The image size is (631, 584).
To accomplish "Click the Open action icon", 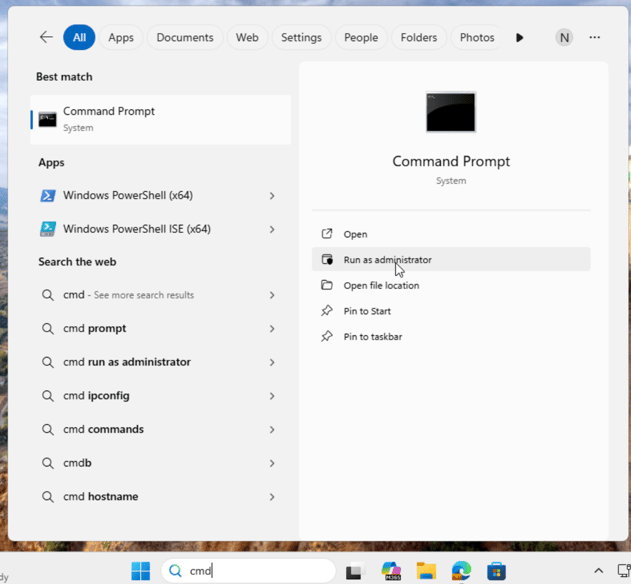I will [x=327, y=234].
